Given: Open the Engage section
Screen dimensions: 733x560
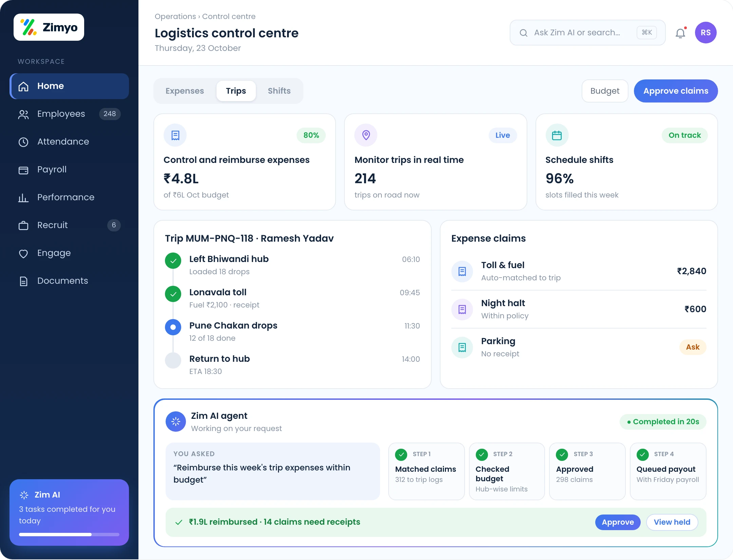Looking at the screenshot, I should (69, 253).
